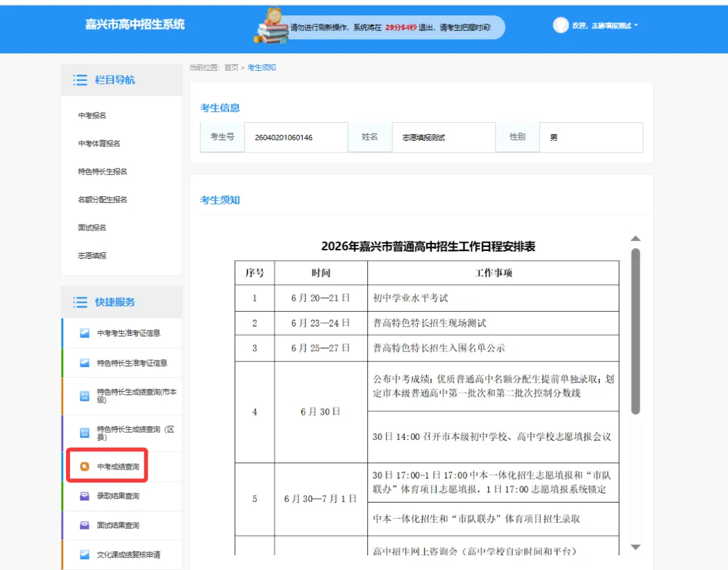Click the 文化课成绩复核申请 icon
728x570 pixels.
[84, 554]
